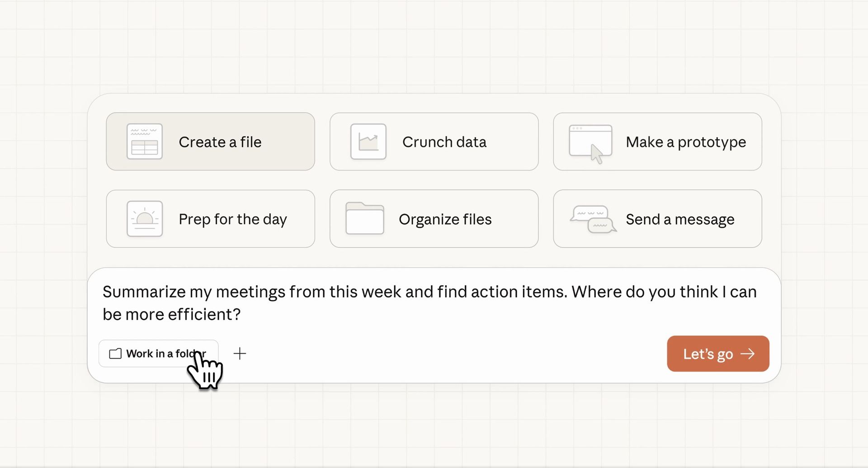Click the word 'Summarize' in the prompt
868x468 pixels.
[144, 292]
